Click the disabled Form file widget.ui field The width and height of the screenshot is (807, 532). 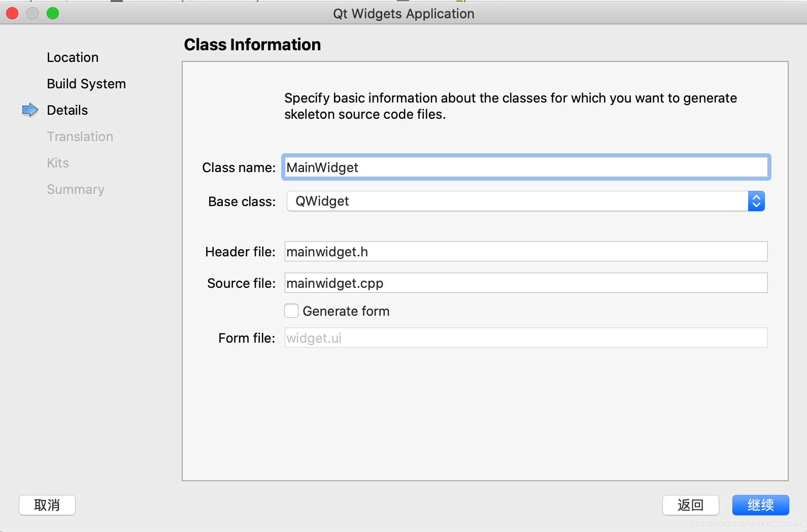point(526,338)
